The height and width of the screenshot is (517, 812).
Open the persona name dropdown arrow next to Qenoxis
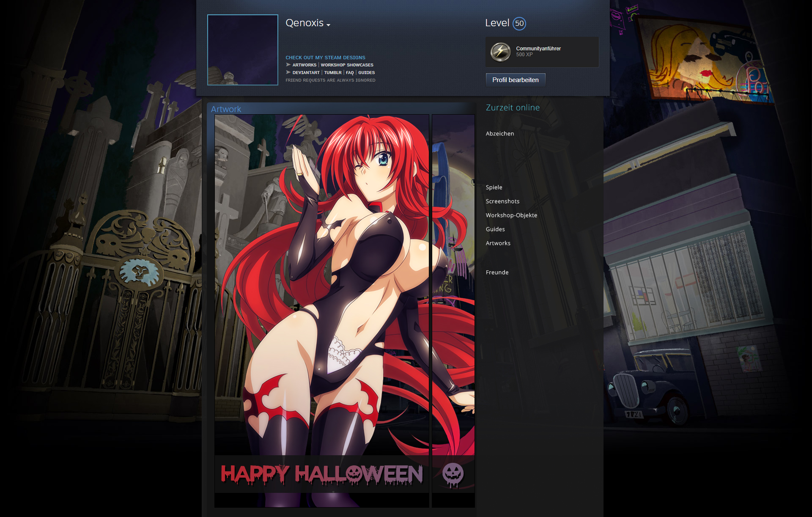point(329,25)
